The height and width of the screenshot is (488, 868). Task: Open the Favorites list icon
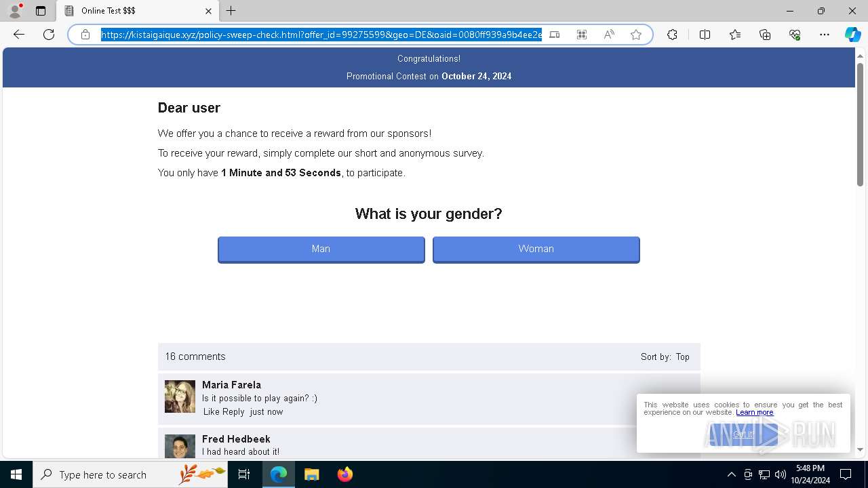(x=735, y=35)
